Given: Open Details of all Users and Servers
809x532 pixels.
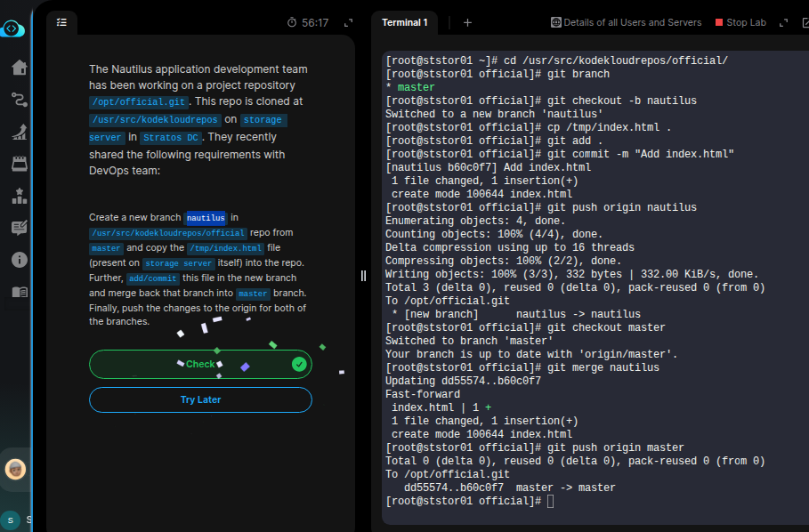Looking at the screenshot, I should (626, 22).
